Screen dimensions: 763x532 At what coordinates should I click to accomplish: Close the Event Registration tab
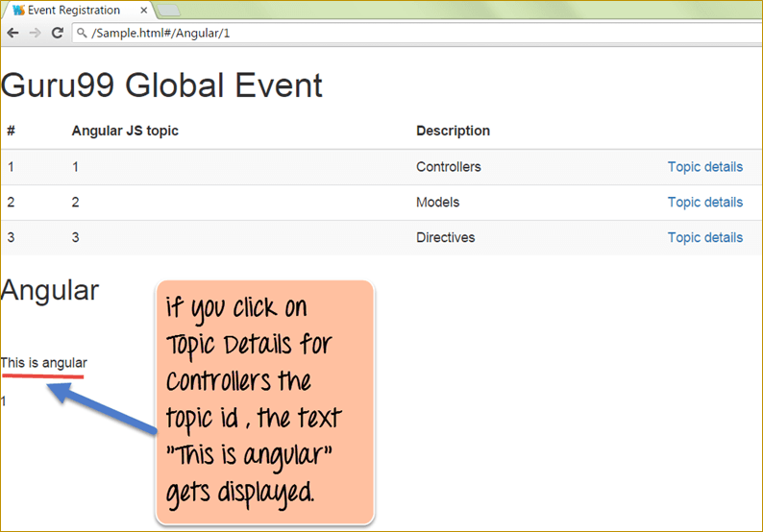coord(144,11)
